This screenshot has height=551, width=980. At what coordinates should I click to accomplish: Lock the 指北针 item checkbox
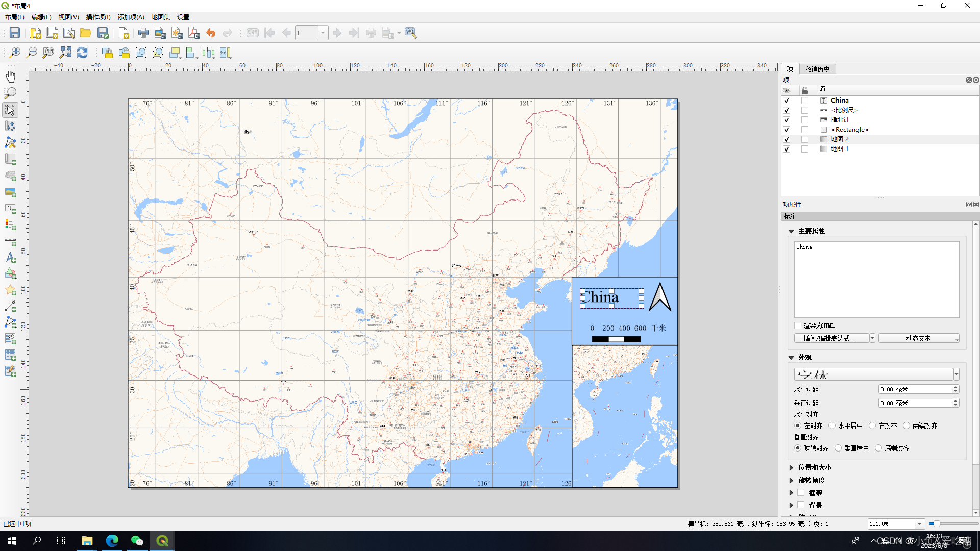(x=805, y=120)
